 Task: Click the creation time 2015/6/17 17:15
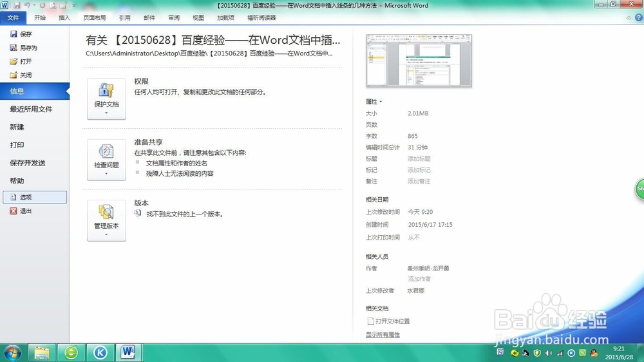coord(430,225)
